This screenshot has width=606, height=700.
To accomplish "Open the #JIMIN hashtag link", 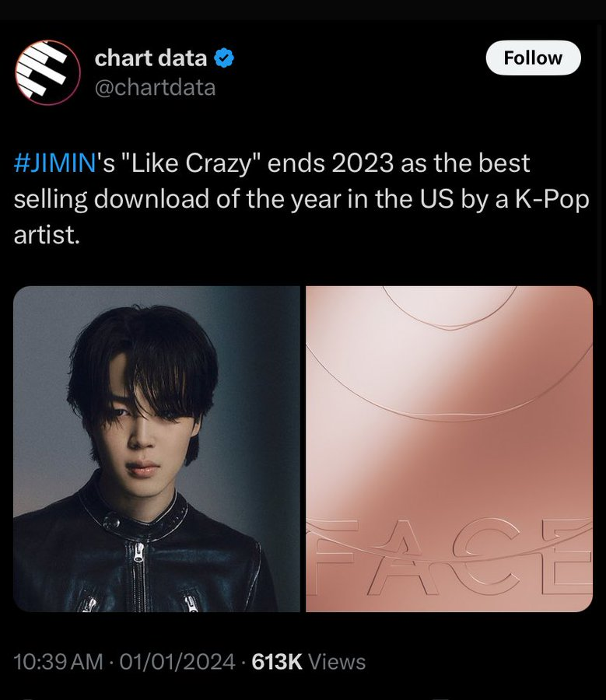I will click(x=55, y=163).
